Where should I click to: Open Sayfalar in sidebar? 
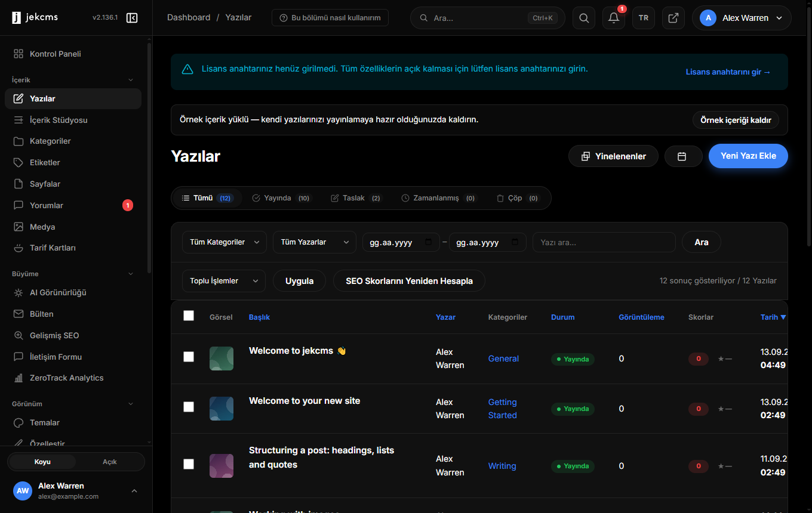coord(73,184)
